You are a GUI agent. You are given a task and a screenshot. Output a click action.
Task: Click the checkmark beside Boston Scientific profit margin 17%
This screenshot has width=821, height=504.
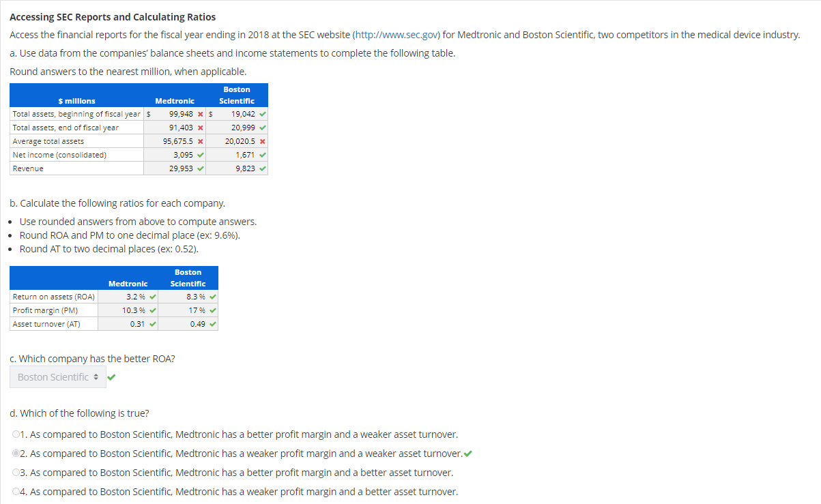pyautogui.click(x=212, y=310)
